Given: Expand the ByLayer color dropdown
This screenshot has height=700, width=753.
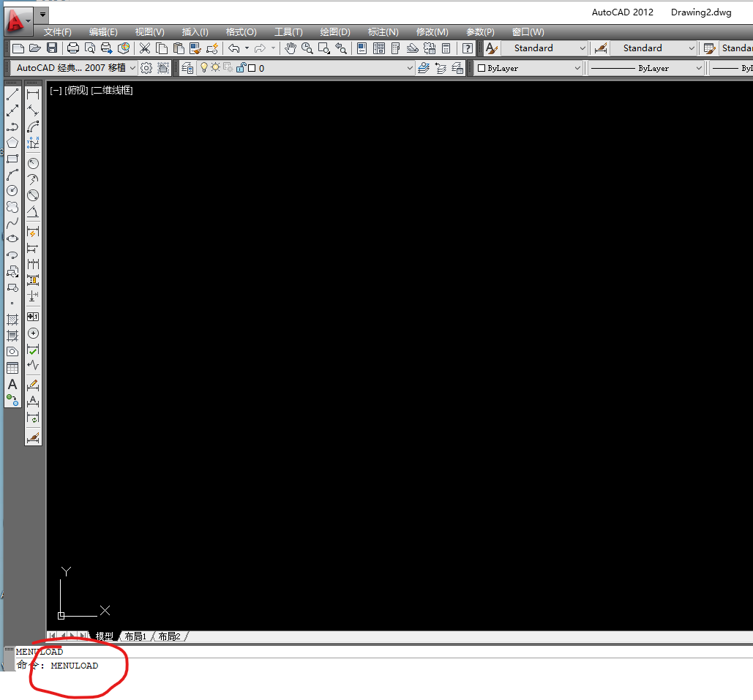Looking at the screenshot, I should pyautogui.click(x=577, y=68).
